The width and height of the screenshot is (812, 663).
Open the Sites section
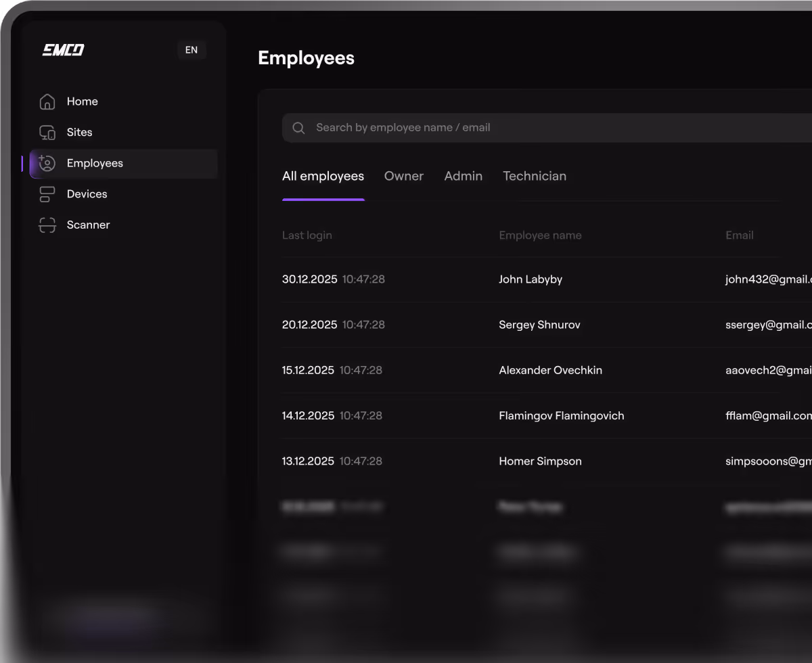coord(79,133)
